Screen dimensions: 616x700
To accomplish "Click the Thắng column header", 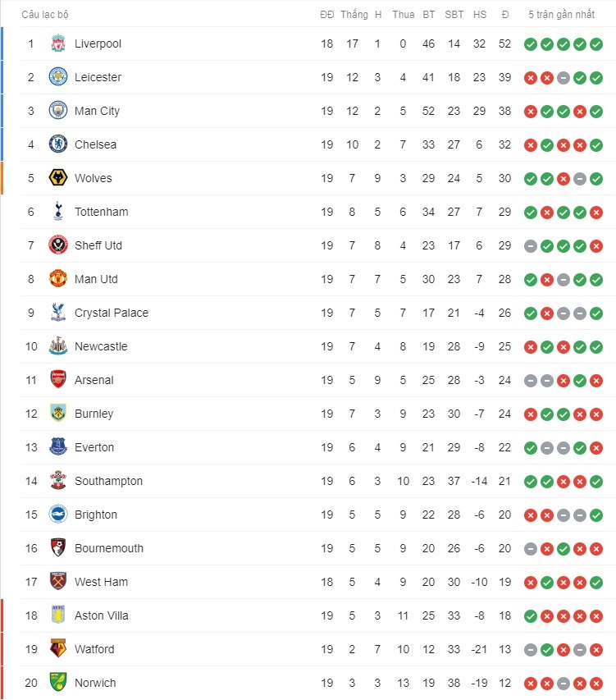I will [x=354, y=14].
